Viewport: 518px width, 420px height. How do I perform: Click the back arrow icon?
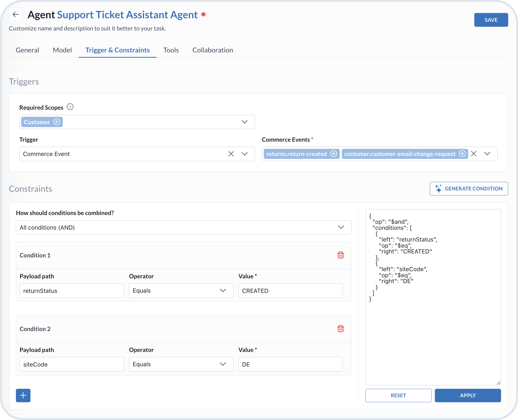point(16,15)
